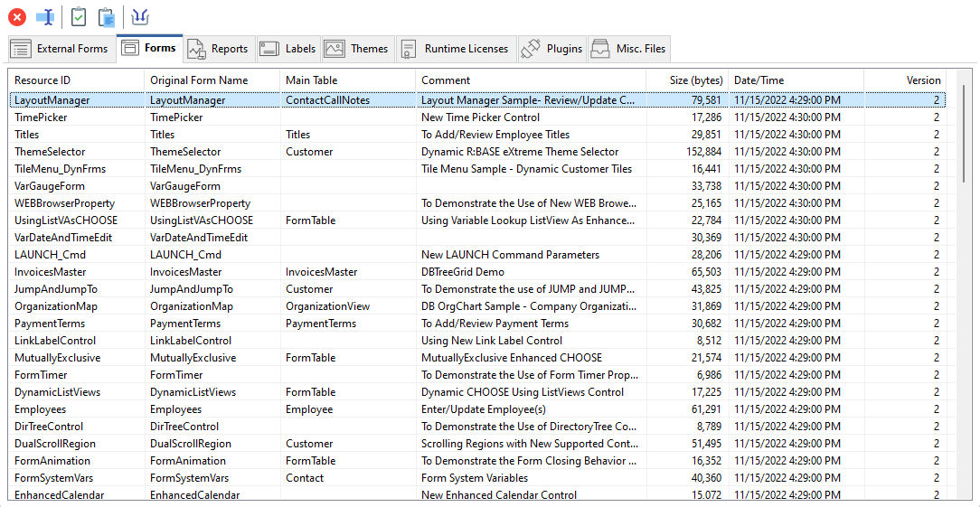Switch to the External Forms tab

point(61,49)
